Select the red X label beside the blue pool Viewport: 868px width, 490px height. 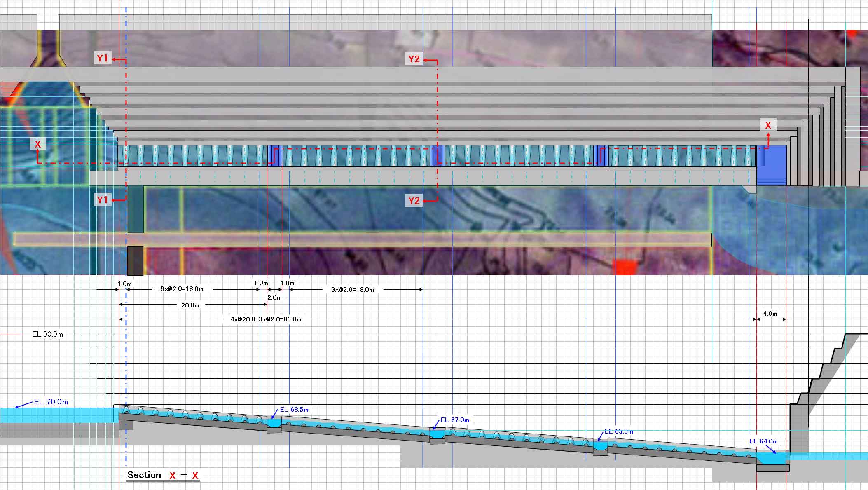click(x=768, y=125)
